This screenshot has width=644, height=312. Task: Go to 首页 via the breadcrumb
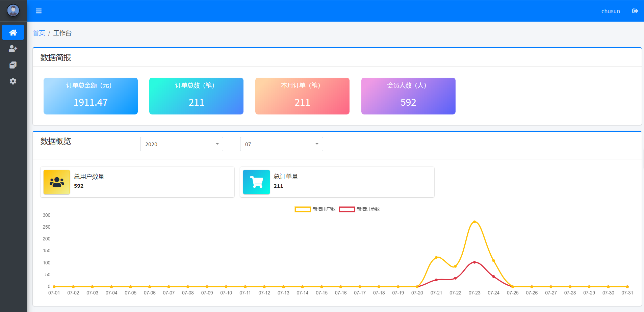coord(39,33)
